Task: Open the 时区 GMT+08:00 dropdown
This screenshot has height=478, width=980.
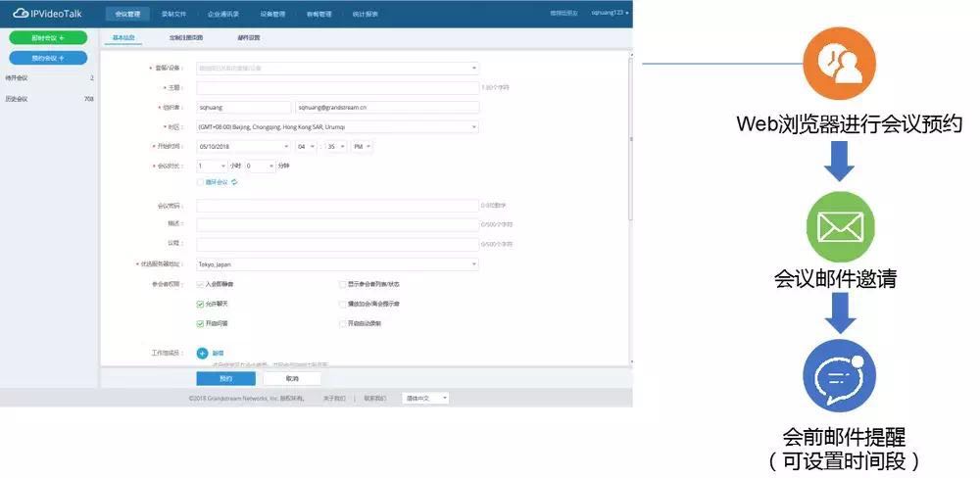Action: click(337, 126)
